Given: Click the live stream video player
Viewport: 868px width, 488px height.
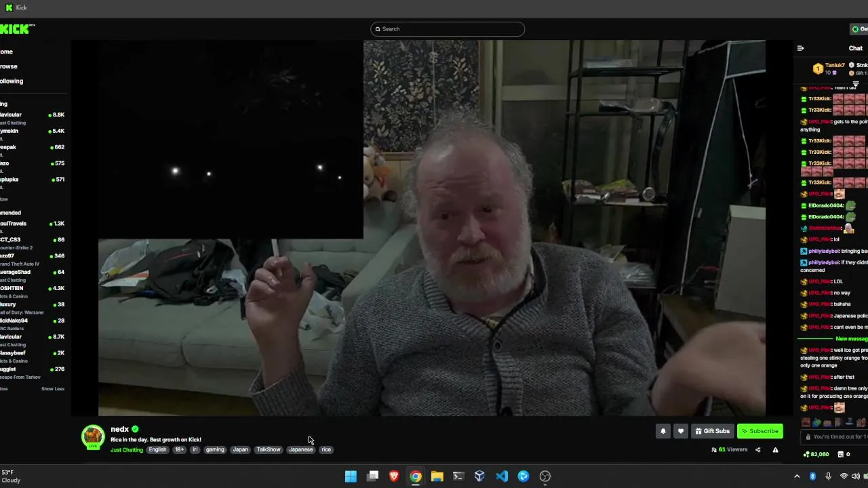Looking at the screenshot, I should (432, 228).
